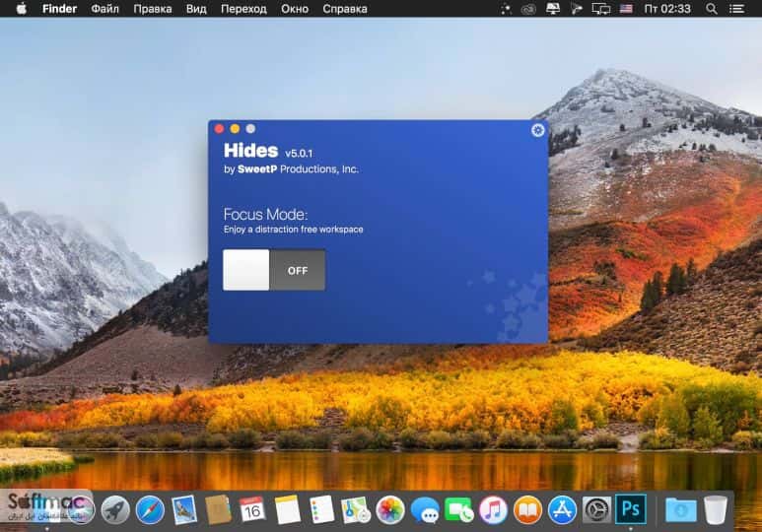Click the v5.0.1 version label
762x532 pixels.
pyautogui.click(x=299, y=154)
